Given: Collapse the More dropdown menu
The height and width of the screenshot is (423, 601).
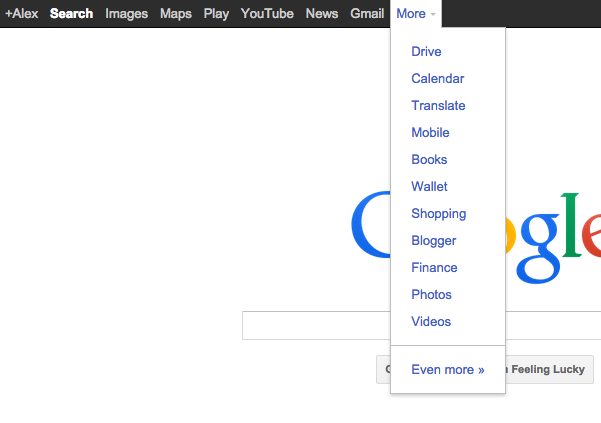Looking at the screenshot, I should click(x=416, y=14).
